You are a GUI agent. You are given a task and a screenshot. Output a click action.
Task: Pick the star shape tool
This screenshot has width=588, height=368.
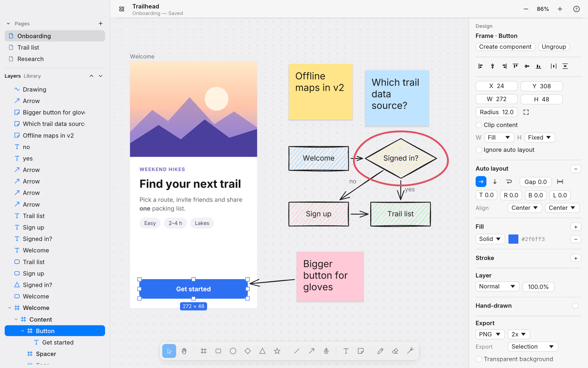(x=277, y=351)
